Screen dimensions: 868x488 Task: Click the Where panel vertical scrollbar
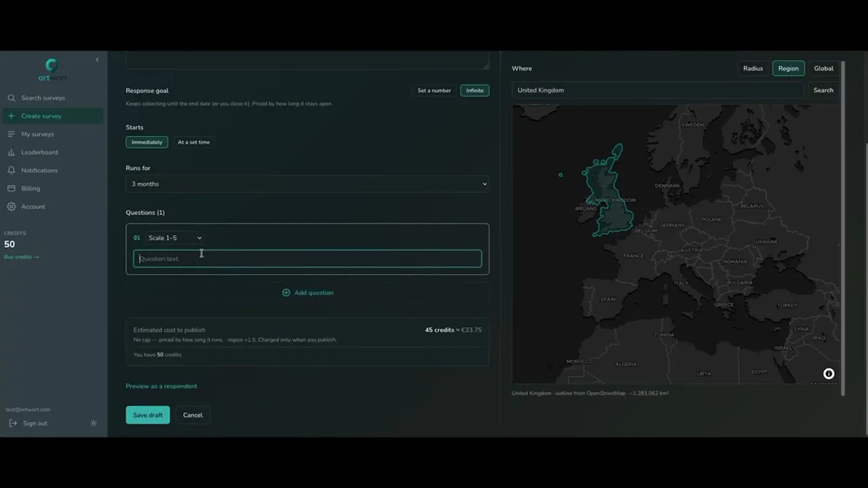coord(843,228)
